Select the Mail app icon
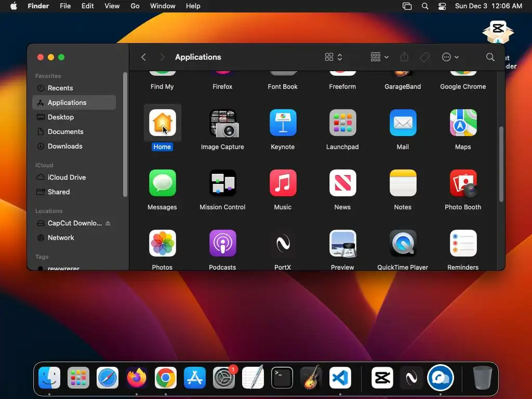 pyautogui.click(x=403, y=123)
